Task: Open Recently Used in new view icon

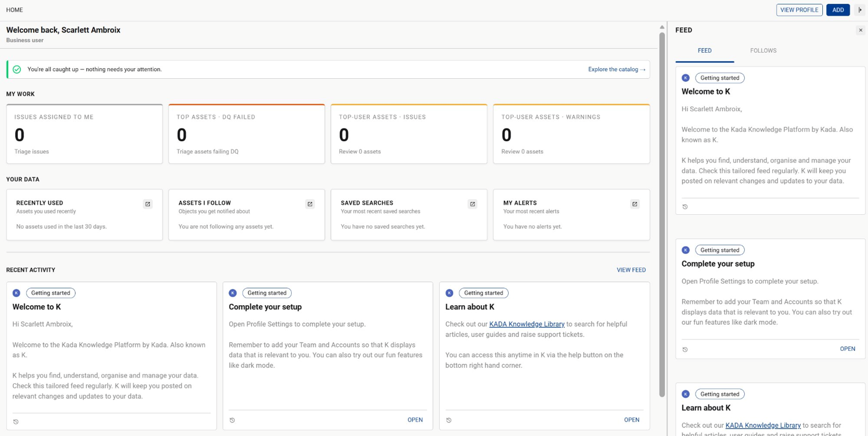Action: [148, 204]
